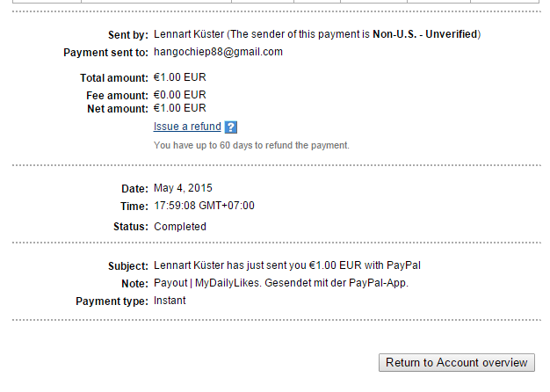Click the 'Payment type:' label
550x392 pixels.
click(112, 301)
